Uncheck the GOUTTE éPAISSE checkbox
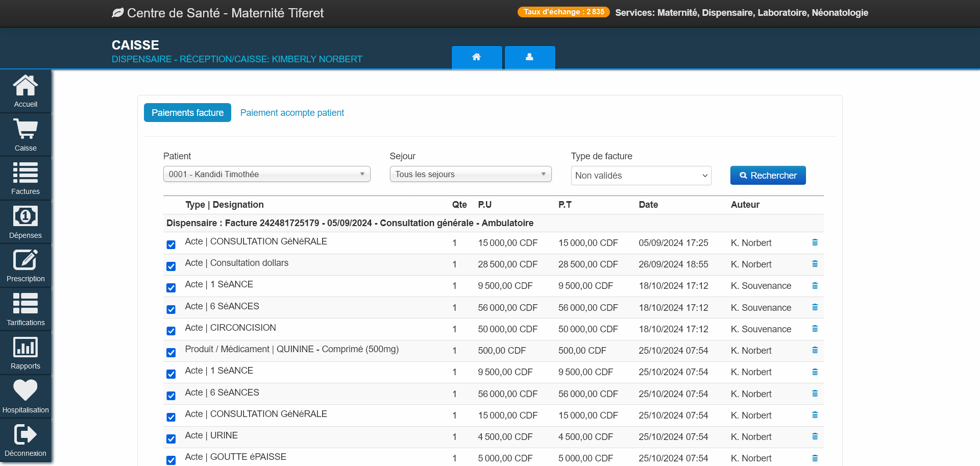Screen dimensions: 980x466 point(171,460)
